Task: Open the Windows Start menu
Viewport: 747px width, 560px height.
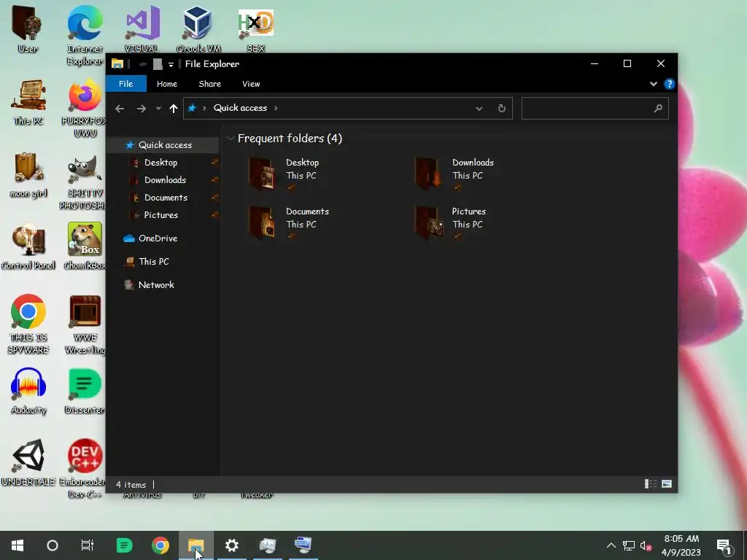Action: 18,545
